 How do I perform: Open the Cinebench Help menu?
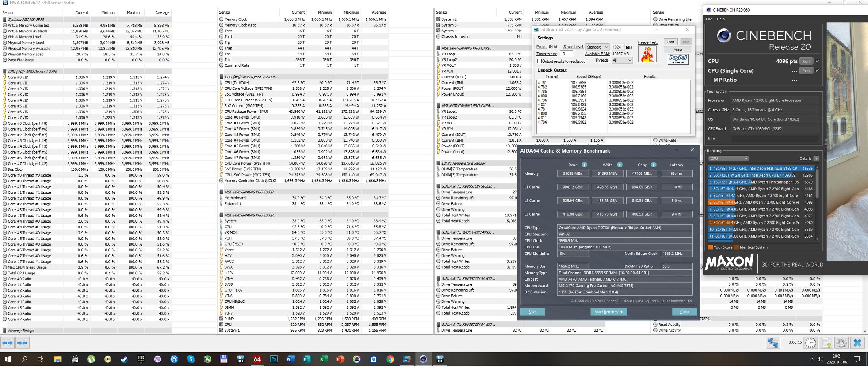coord(721,19)
